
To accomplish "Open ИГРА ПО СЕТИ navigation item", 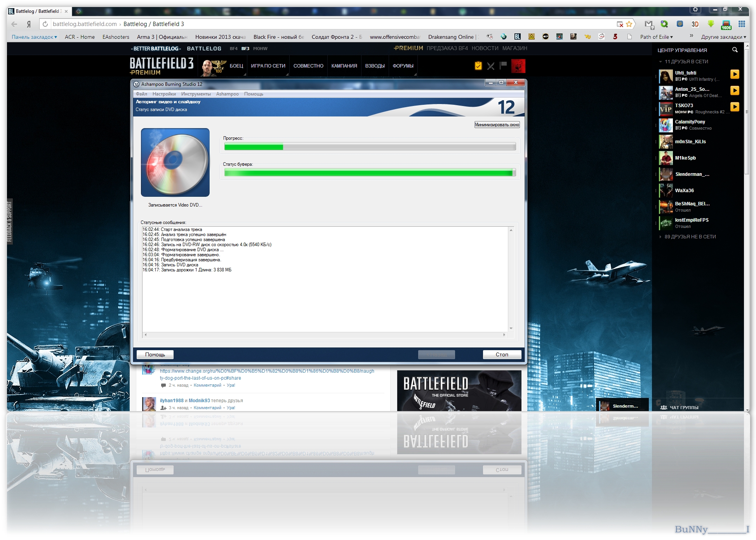I will [268, 66].
